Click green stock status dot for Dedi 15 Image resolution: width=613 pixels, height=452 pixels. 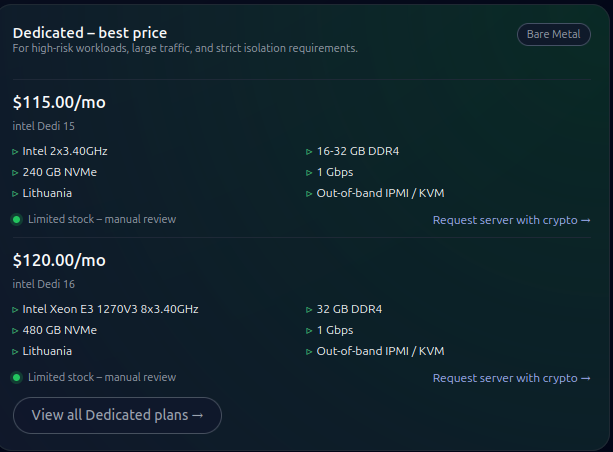(x=17, y=219)
